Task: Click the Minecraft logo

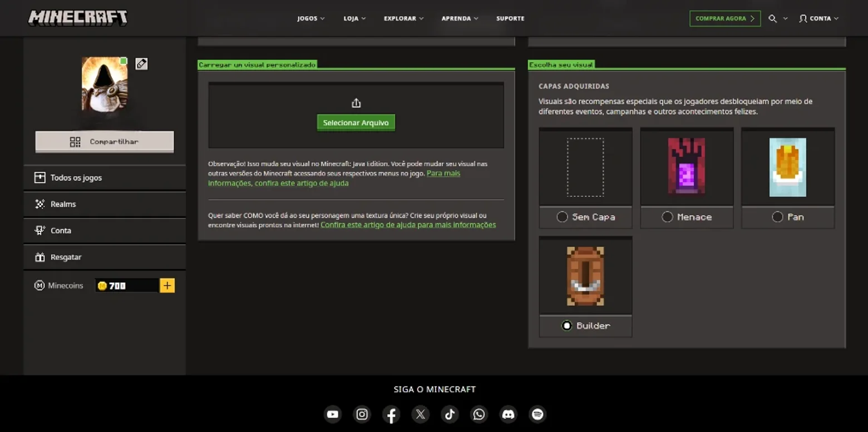Action: [78, 18]
